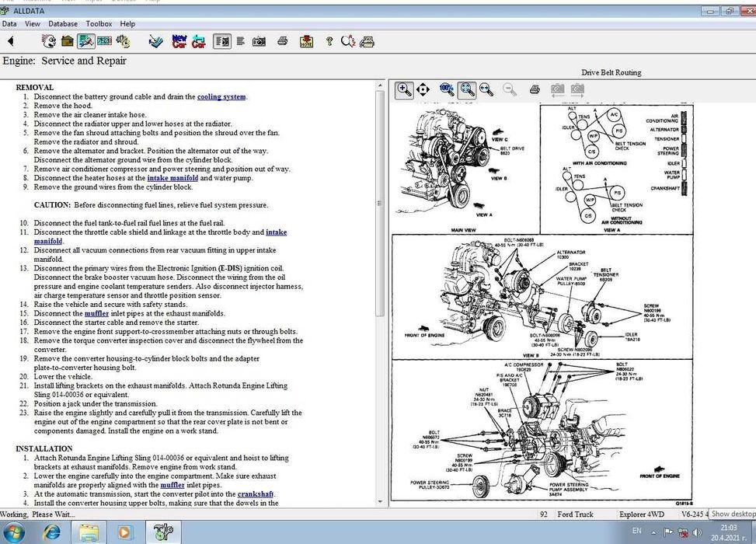Activate the pan tool in the diagram viewer
This screenshot has height=544, width=756.
(423, 89)
